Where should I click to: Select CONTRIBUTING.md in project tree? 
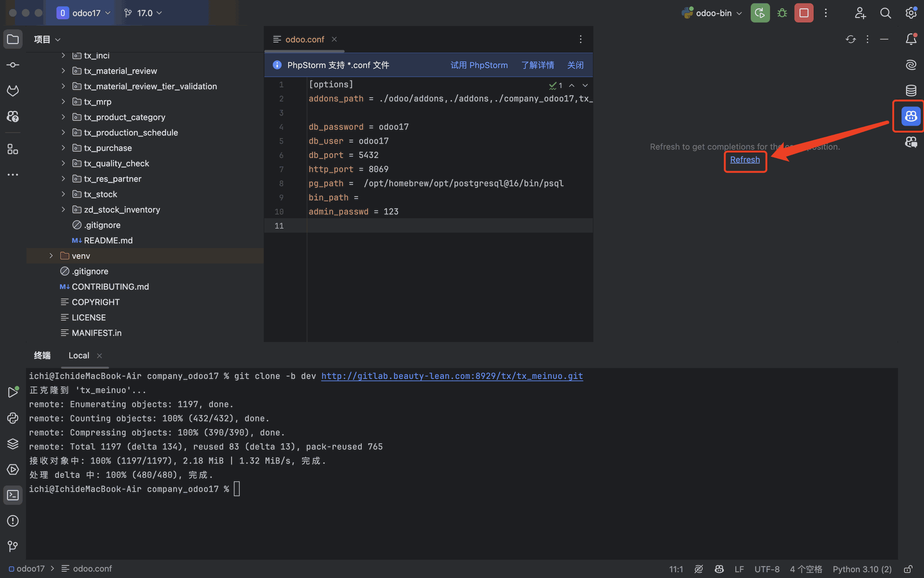point(110,287)
